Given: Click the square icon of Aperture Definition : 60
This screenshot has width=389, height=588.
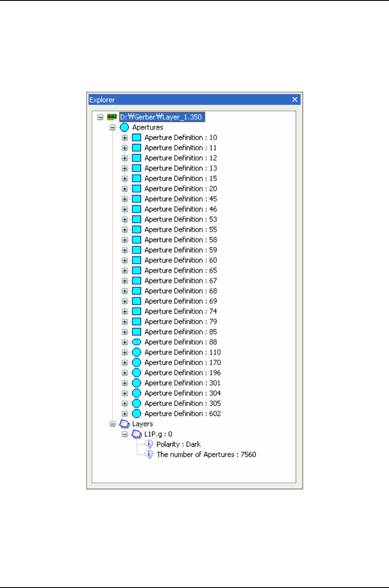Looking at the screenshot, I should click(x=136, y=260).
